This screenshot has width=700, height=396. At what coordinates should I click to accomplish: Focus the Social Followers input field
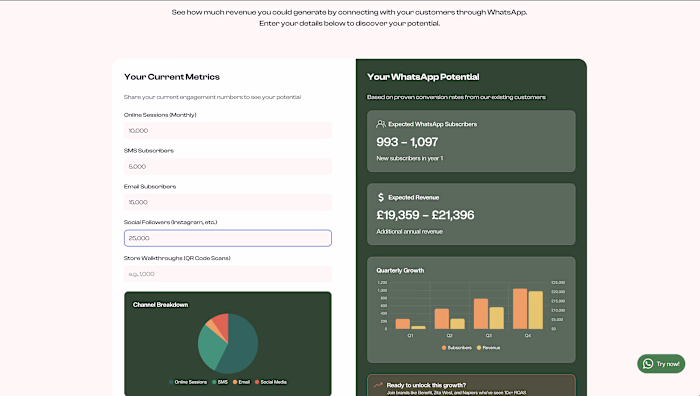(228, 238)
